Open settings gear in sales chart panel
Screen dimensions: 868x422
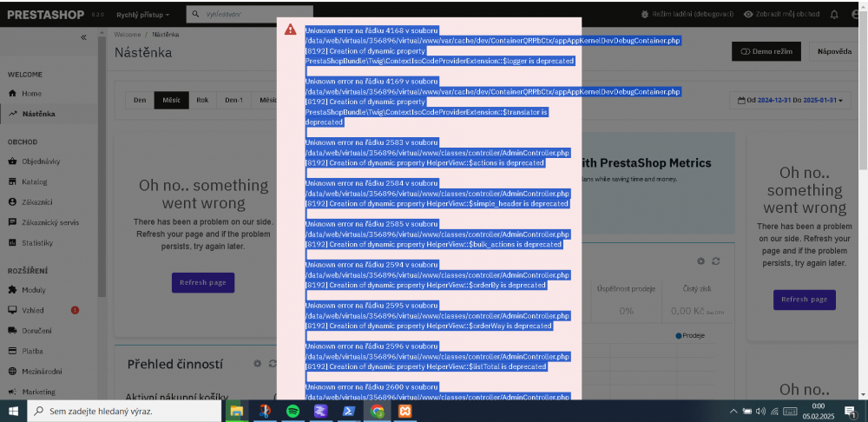pos(700,260)
